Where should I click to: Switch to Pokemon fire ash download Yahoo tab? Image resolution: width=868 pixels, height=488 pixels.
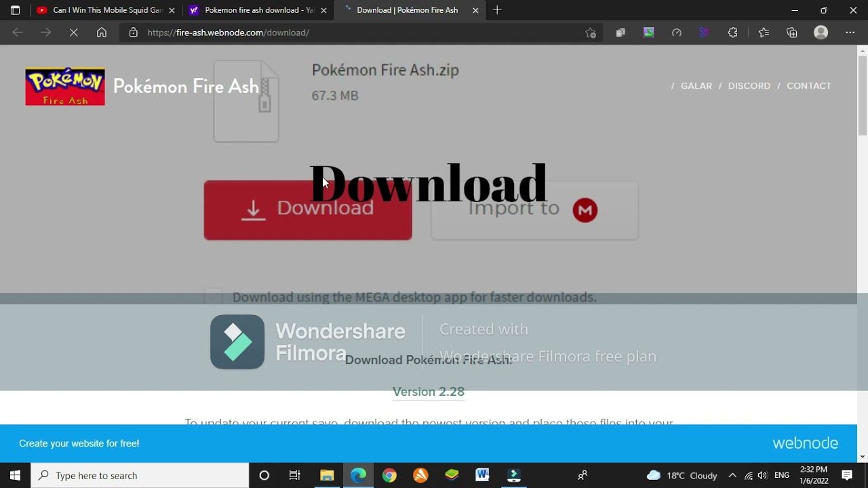(x=258, y=10)
